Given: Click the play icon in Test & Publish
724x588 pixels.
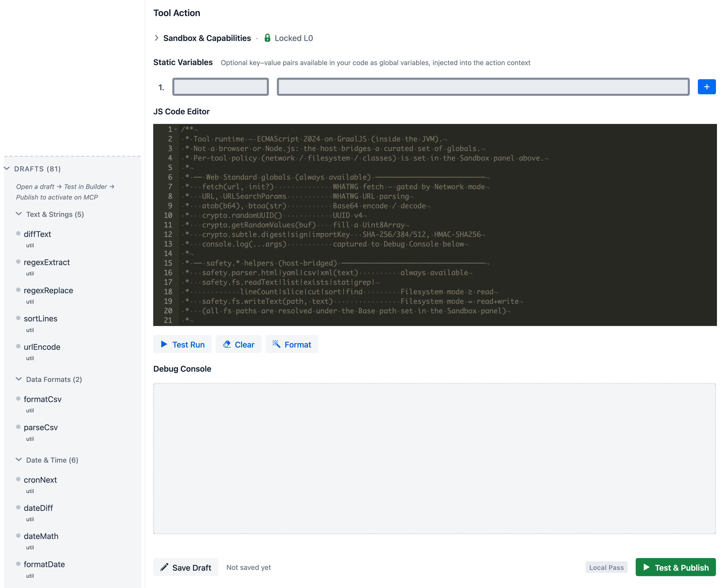Looking at the screenshot, I should point(646,567).
